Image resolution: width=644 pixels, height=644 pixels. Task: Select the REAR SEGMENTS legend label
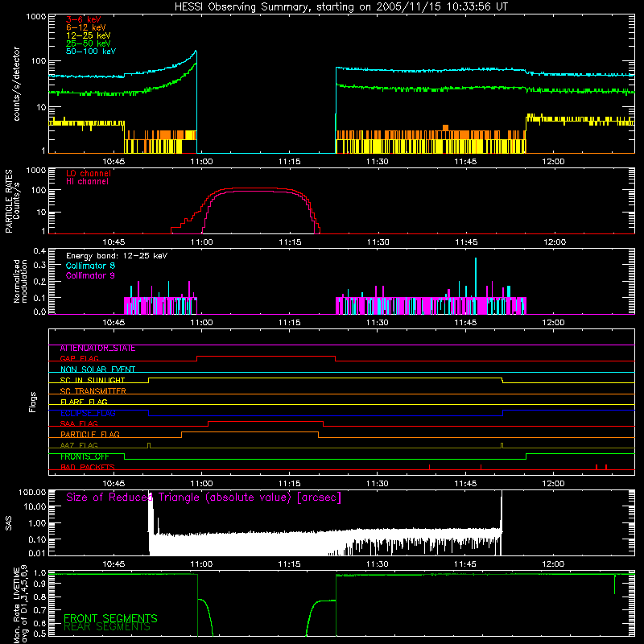coord(107,627)
